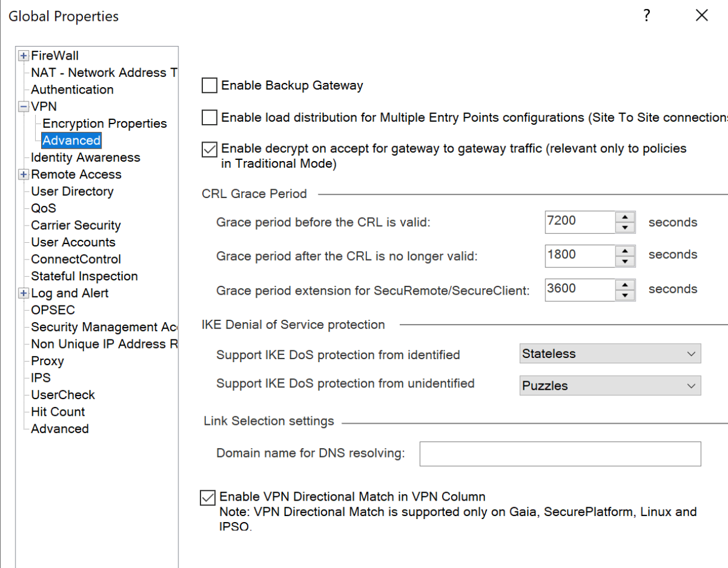This screenshot has width=728, height=568.
Task: Select Encryption Properties in the tree
Action: (104, 124)
